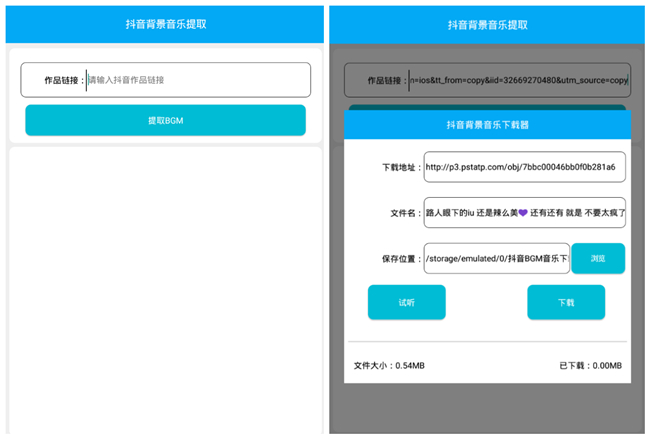Click the 保存位置： label

point(401,259)
